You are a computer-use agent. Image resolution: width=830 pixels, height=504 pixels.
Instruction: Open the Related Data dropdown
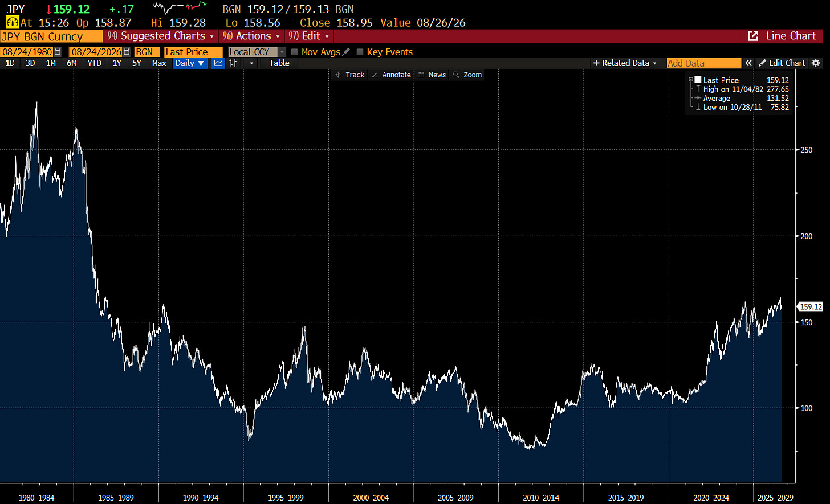point(625,63)
